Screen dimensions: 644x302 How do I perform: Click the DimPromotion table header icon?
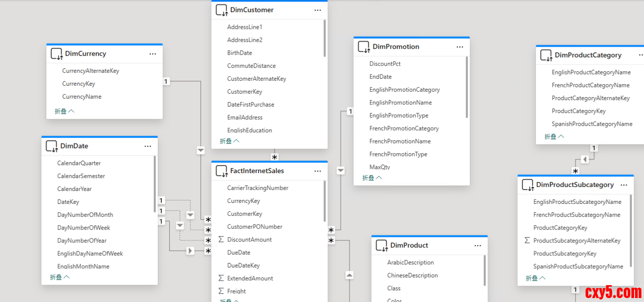click(364, 47)
